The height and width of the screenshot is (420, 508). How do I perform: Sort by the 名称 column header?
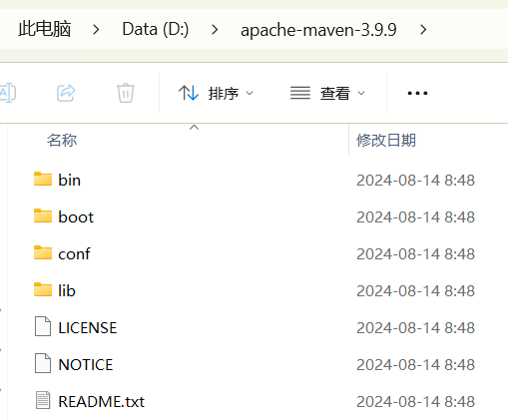tap(62, 140)
